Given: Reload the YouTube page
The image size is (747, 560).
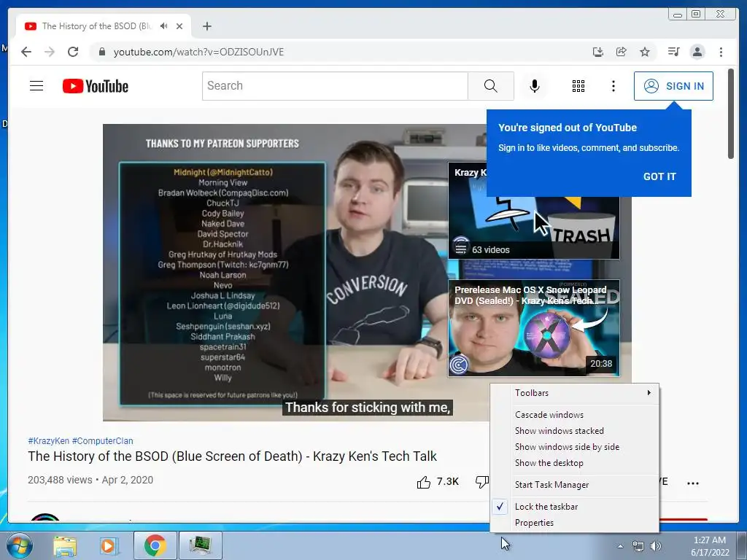Looking at the screenshot, I should pyautogui.click(x=73, y=52).
